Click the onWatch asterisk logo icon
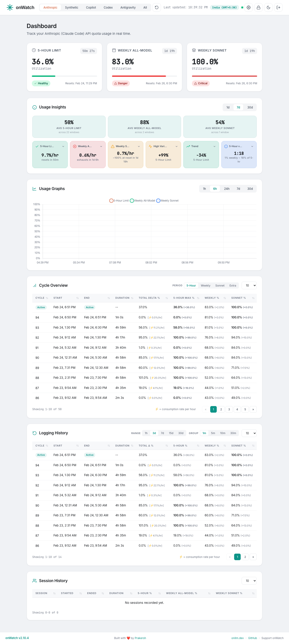Image resolution: width=289 pixels, height=644 pixels. click(x=10, y=7)
